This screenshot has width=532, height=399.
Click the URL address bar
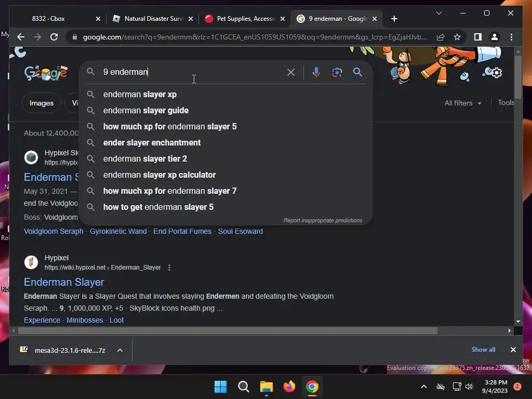pyautogui.click(x=255, y=37)
